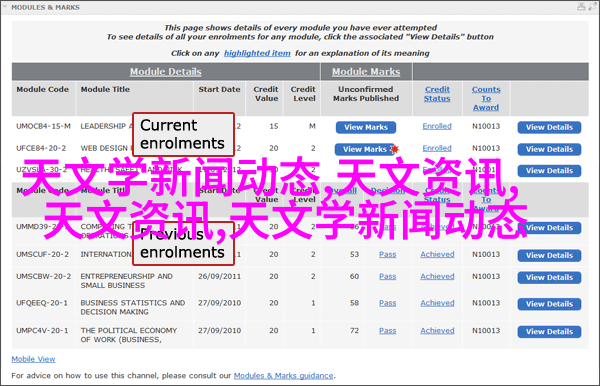
Task: Select module code UMSCUF-20-2
Action: [42, 254]
